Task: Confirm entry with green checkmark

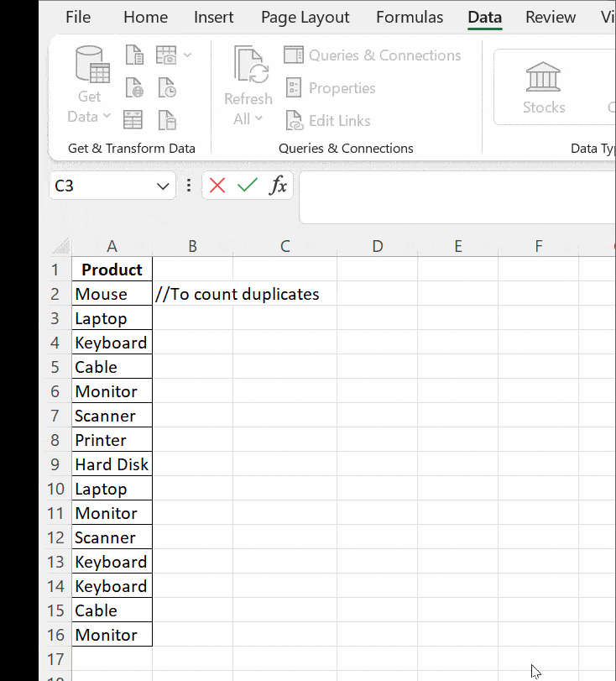Action: tap(247, 186)
